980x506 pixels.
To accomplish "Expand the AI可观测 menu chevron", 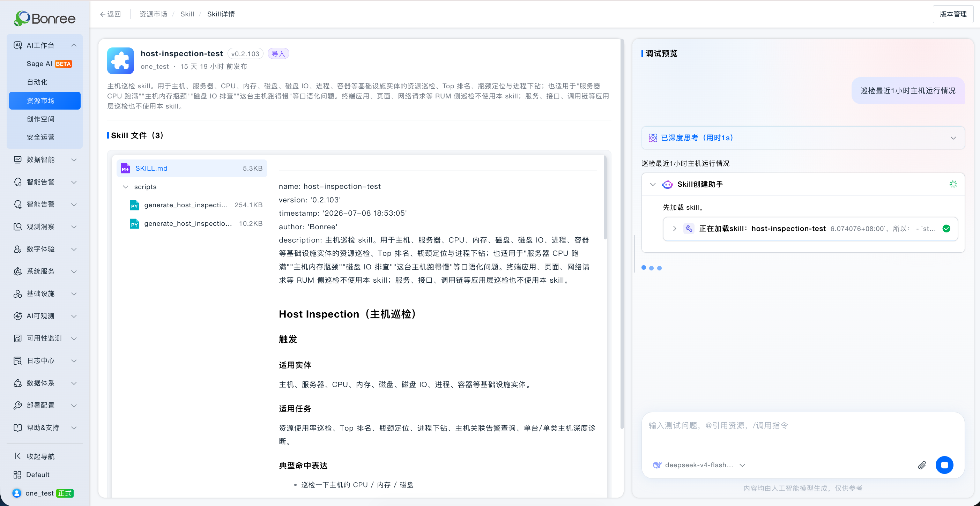I will pos(74,316).
